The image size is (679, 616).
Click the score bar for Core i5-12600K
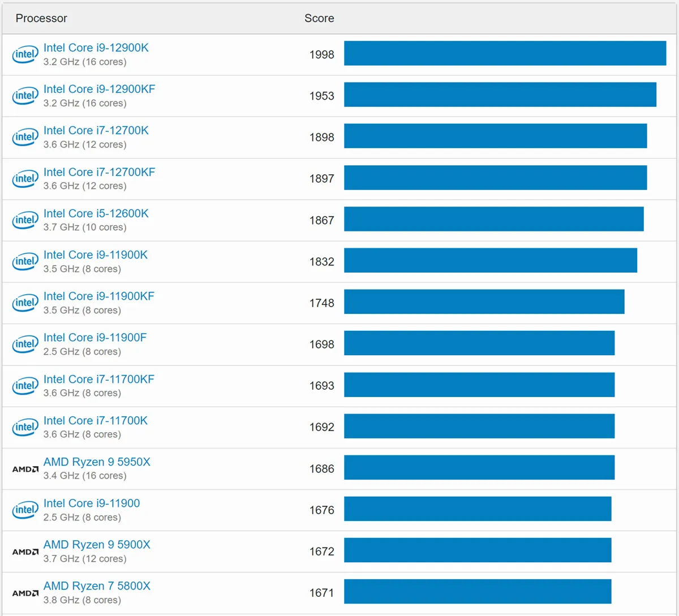(494, 219)
